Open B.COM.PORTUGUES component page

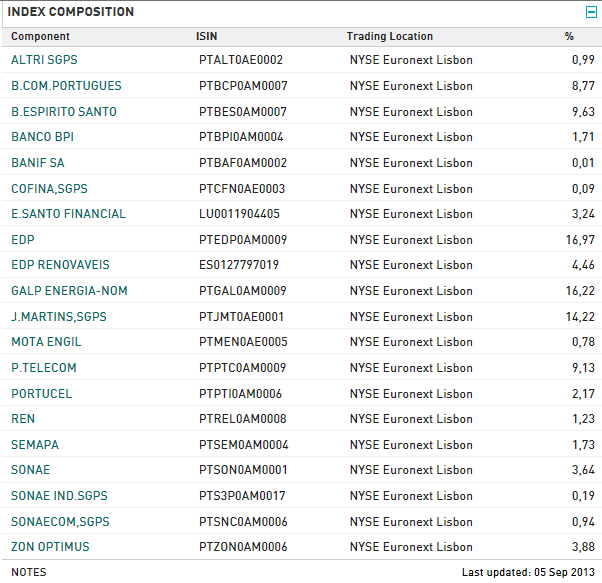pos(66,86)
